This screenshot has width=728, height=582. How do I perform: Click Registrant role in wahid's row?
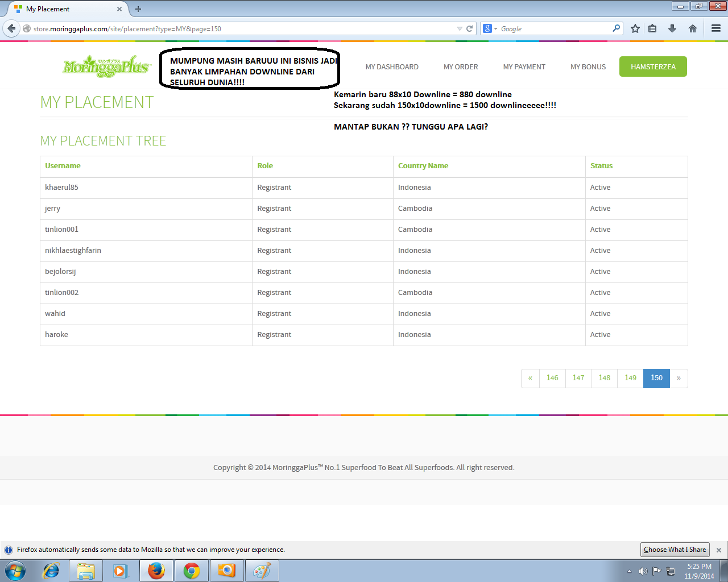click(274, 314)
